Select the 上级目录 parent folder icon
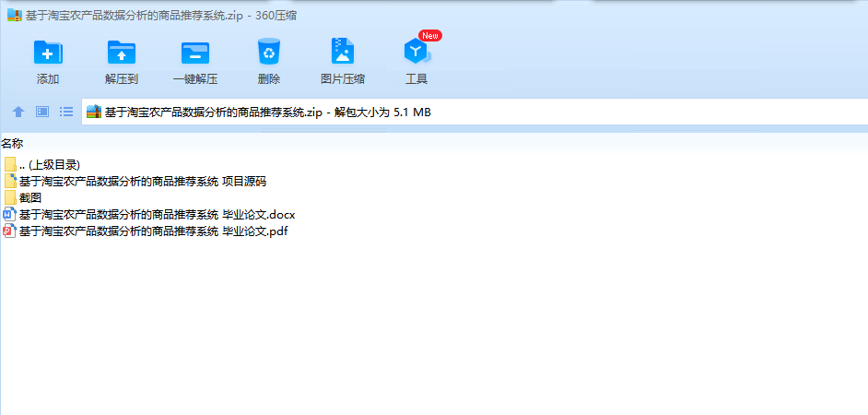 (x=10, y=164)
